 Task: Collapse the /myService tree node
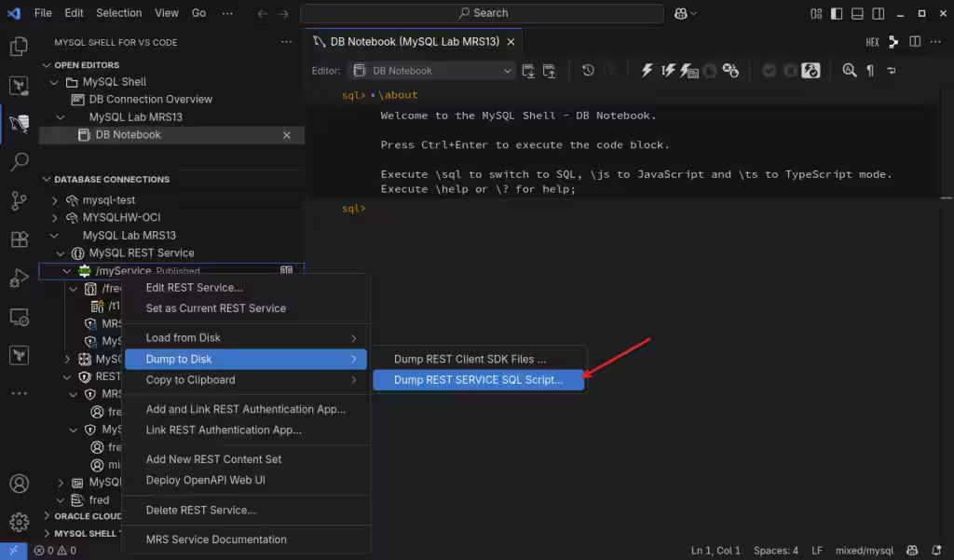(66, 271)
